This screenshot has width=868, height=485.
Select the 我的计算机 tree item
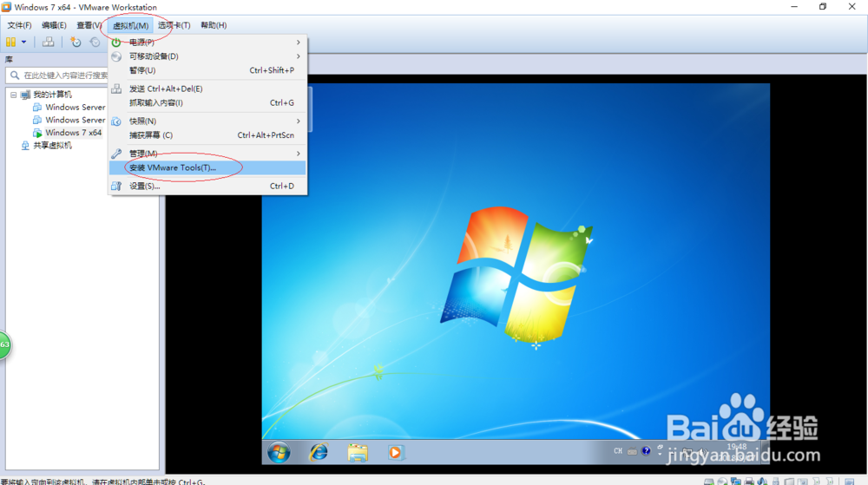[53, 95]
